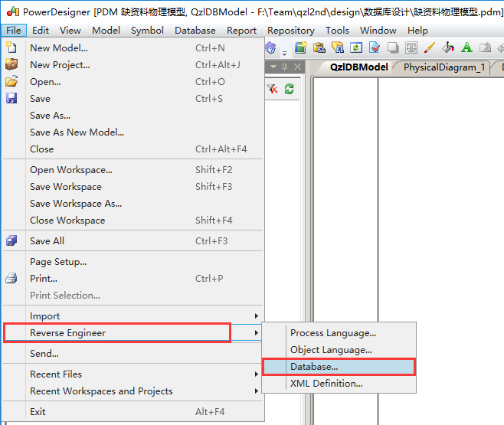This screenshot has height=425, width=504.
Task: Click the New Project briefcase icon
Action: (11, 64)
